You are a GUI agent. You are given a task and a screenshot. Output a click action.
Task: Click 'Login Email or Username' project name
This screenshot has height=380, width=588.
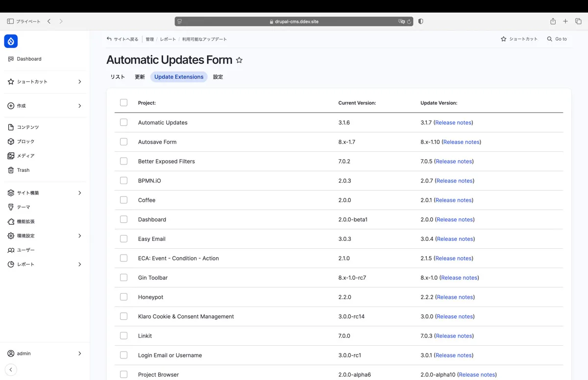pyautogui.click(x=170, y=355)
